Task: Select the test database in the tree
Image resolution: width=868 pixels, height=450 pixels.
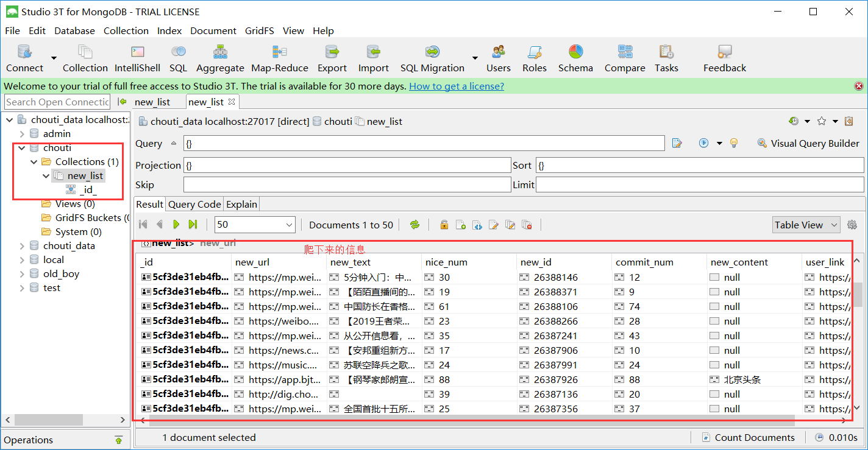Action: pos(52,288)
